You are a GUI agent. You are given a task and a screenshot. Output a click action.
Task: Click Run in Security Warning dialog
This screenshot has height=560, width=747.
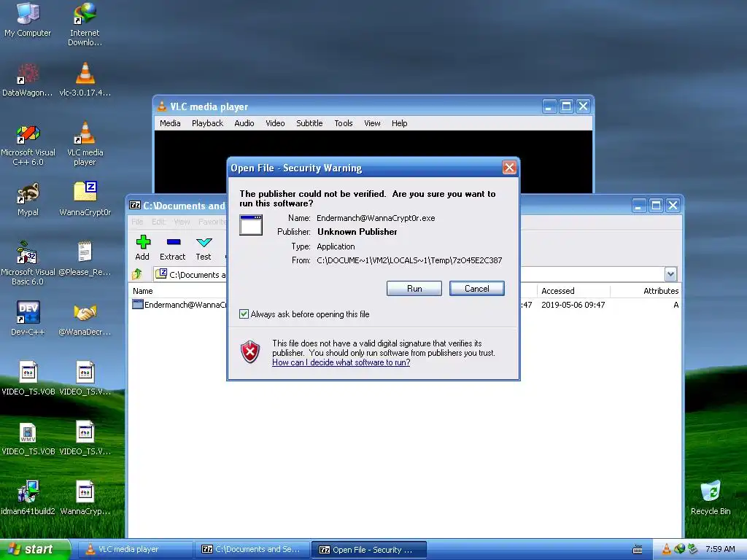(x=414, y=288)
